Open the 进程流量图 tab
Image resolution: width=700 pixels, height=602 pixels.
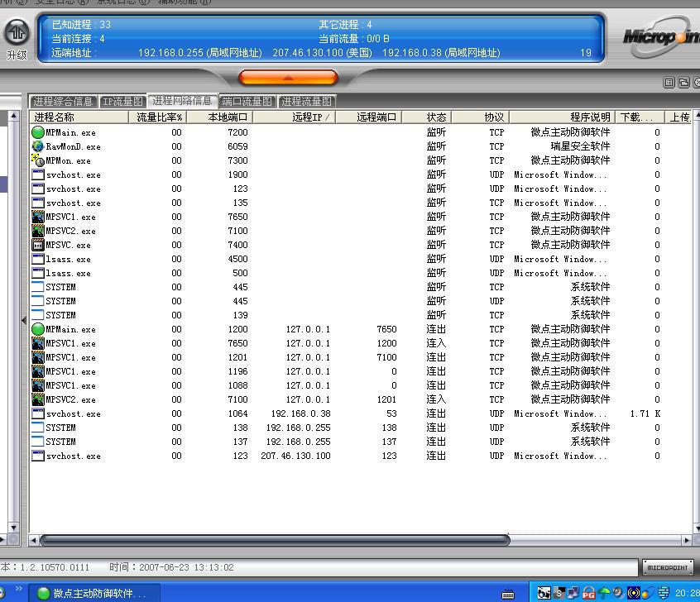307,102
